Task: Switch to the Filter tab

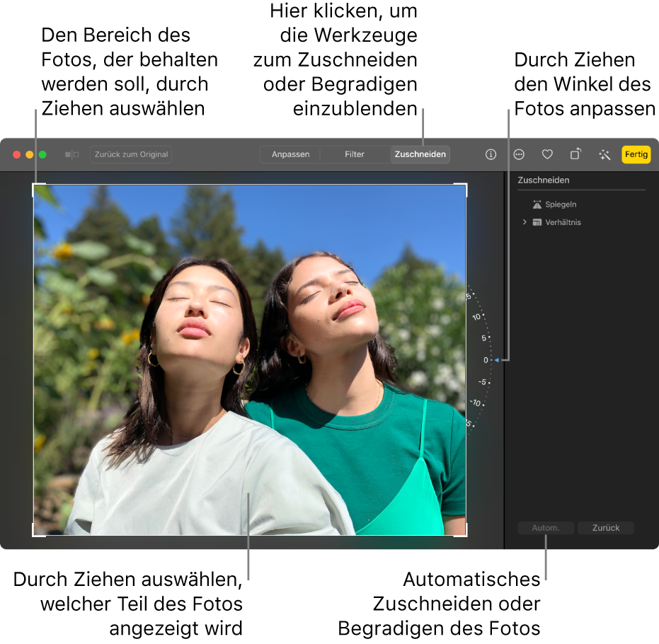Action: coord(354,154)
